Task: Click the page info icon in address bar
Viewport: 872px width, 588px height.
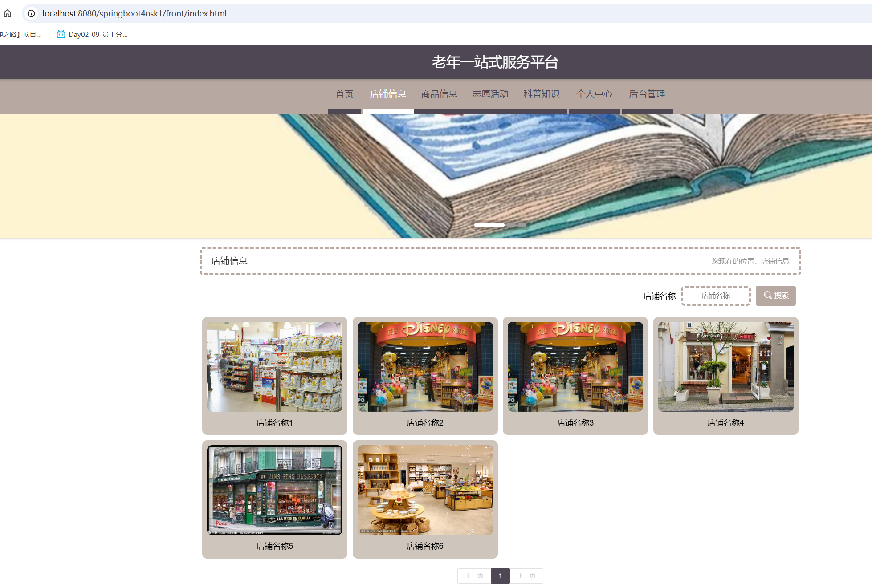Action: point(30,13)
